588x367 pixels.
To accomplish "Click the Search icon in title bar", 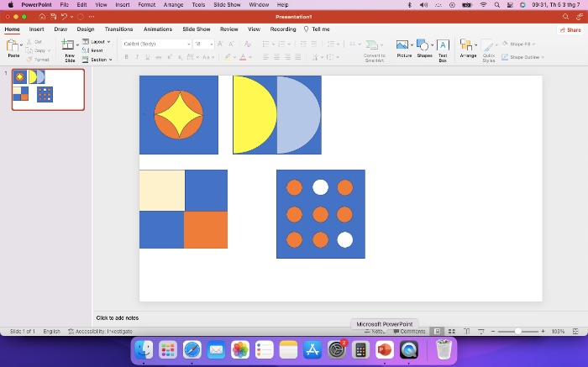I will pos(565,17).
